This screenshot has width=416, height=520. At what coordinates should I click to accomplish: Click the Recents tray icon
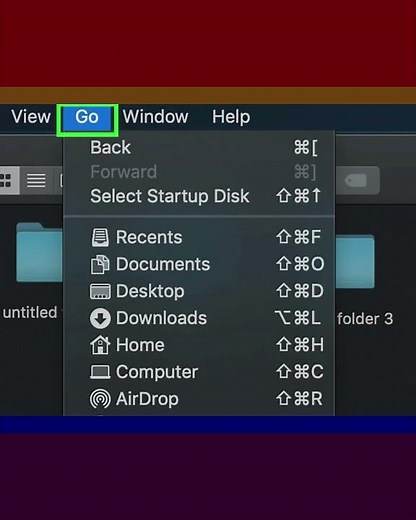click(x=100, y=237)
